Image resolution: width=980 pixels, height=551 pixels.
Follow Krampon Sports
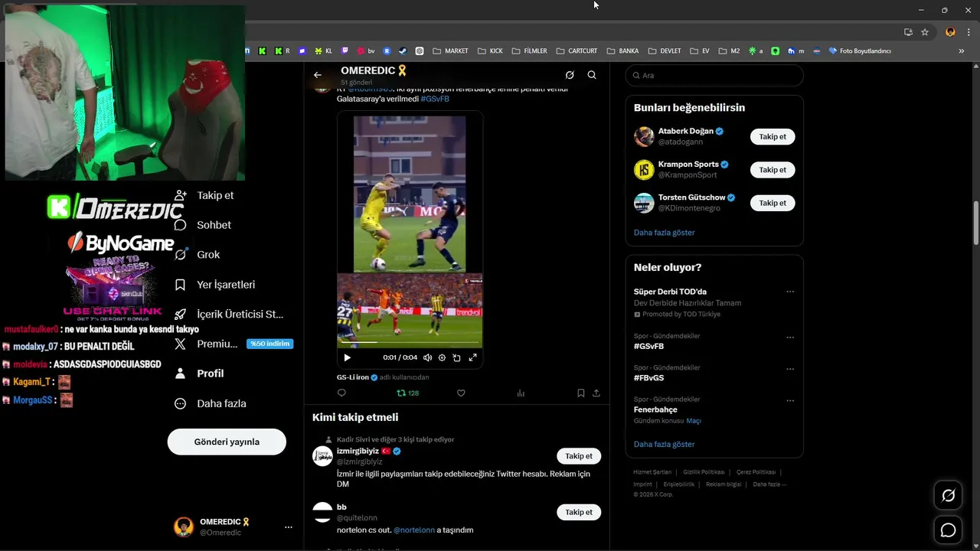point(773,170)
